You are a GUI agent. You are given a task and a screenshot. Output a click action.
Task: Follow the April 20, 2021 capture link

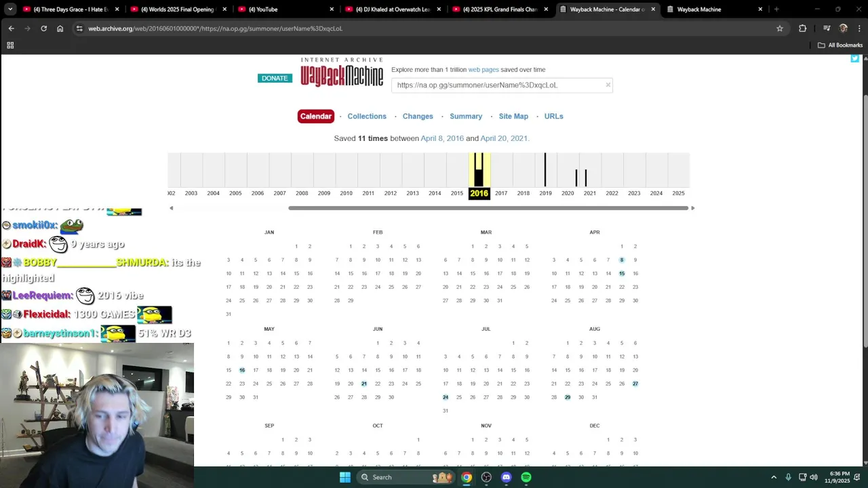[x=504, y=138]
